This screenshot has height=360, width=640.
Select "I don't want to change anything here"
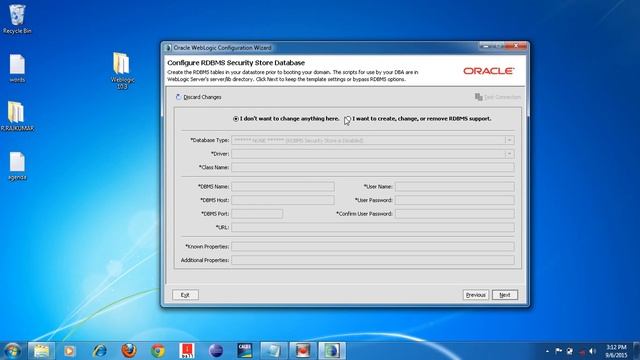pyautogui.click(x=236, y=119)
